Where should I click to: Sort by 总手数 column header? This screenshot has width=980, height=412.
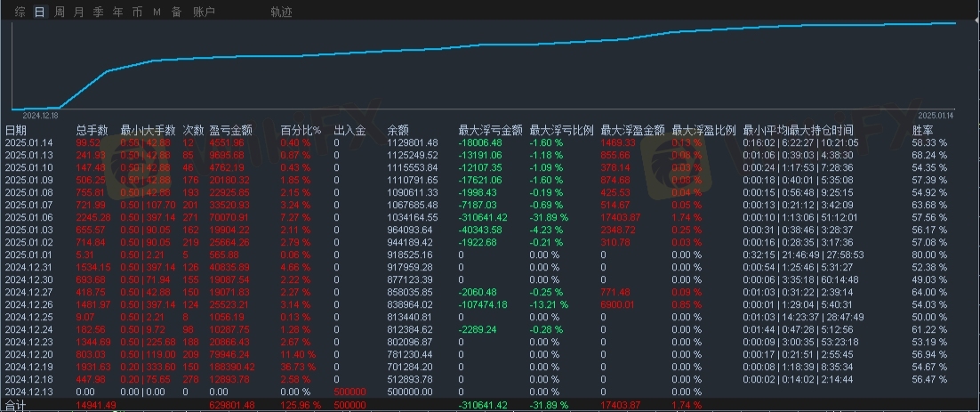point(92,131)
